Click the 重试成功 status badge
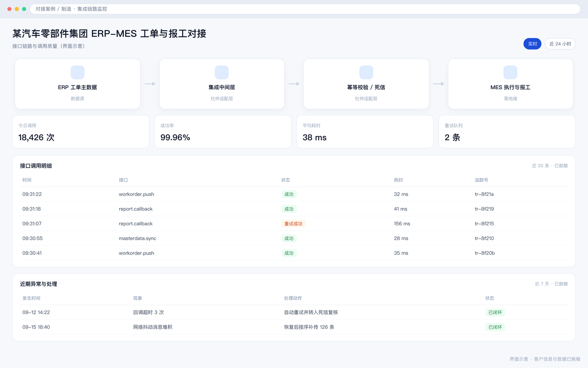Screen dimensions: 588x368 294,224
